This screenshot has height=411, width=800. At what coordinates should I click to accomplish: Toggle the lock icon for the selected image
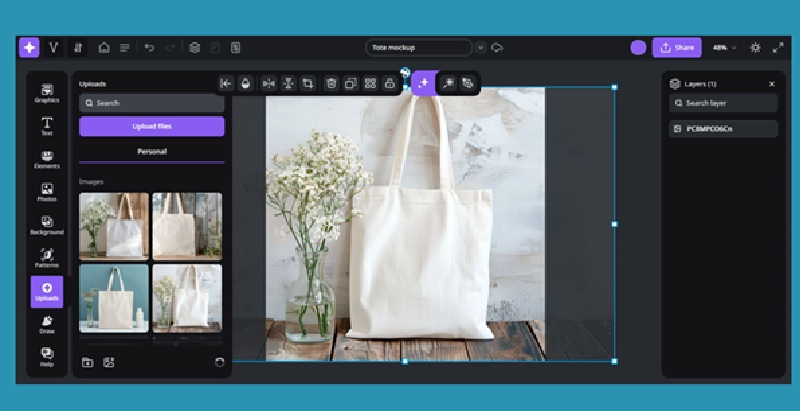[x=390, y=84]
